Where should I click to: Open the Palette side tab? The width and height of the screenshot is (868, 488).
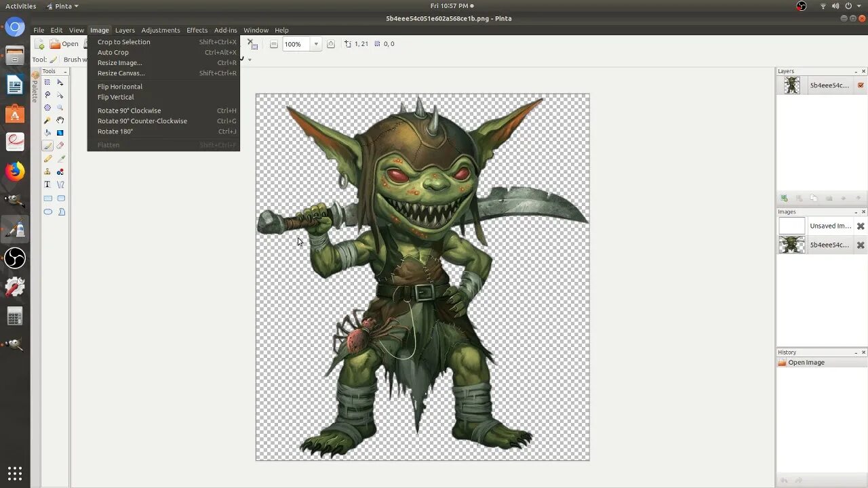tap(35, 88)
